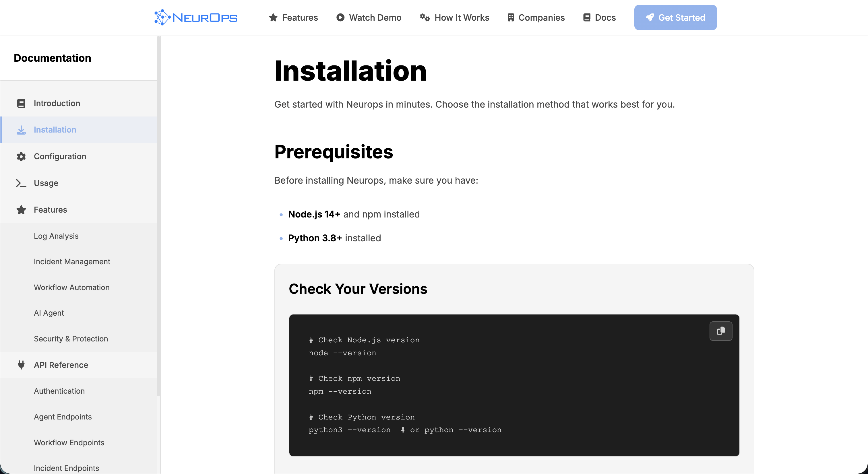Click the copy code icon in code block

coord(720,331)
